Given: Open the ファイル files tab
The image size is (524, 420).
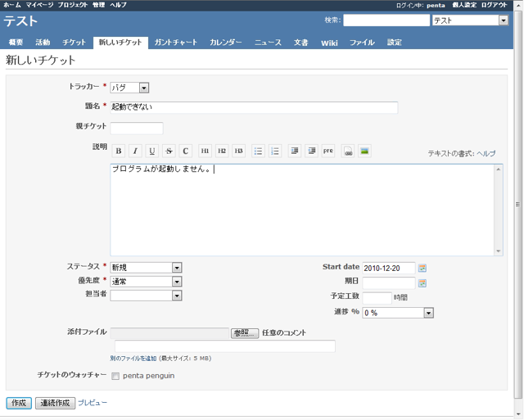Looking at the screenshot, I should 362,43.
